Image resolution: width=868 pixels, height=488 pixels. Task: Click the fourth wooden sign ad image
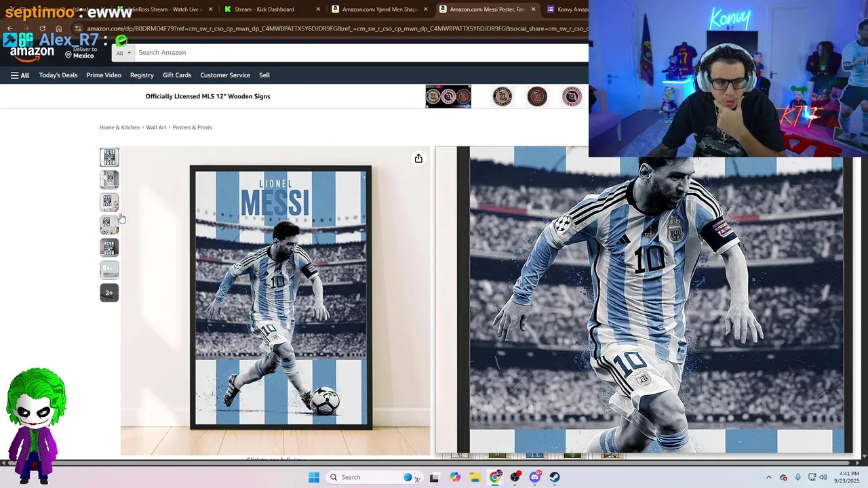(572, 96)
